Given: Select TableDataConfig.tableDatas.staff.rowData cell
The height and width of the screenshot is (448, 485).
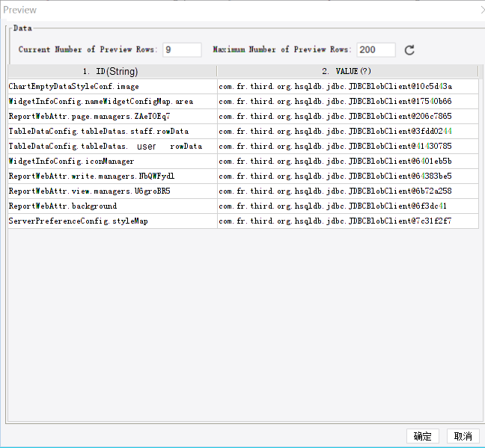Looking at the screenshot, I should [112, 132].
